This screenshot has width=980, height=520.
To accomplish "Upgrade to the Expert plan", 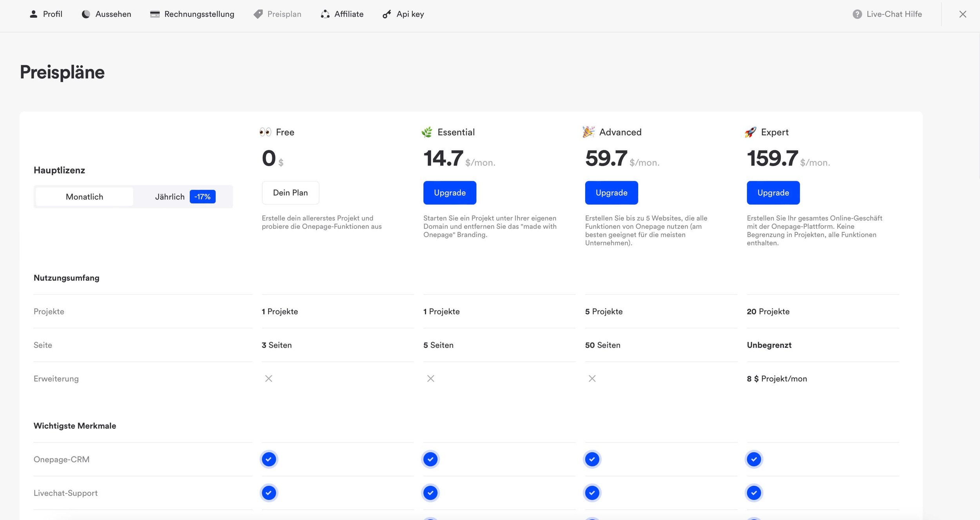I will tap(773, 193).
